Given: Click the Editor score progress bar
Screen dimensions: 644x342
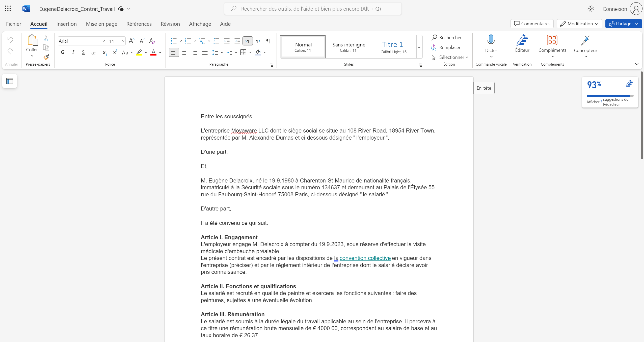Looking at the screenshot, I should coord(610,96).
